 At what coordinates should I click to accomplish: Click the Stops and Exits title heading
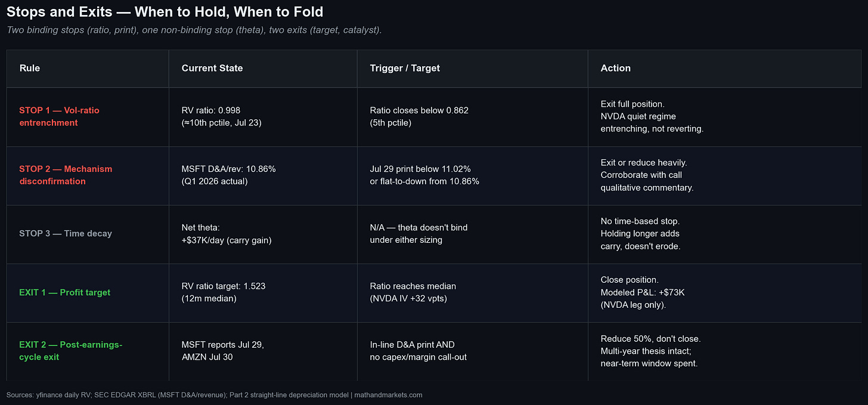pos(165,12)
